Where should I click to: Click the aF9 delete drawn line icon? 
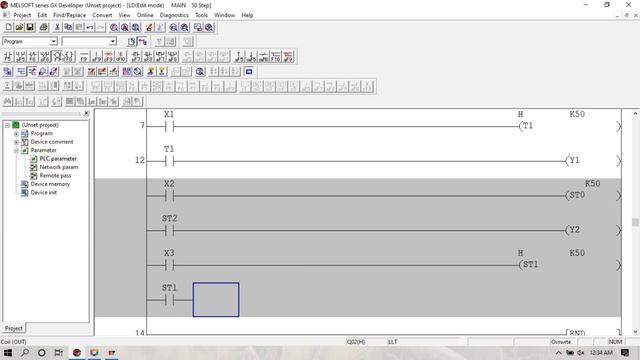point(288,56)
